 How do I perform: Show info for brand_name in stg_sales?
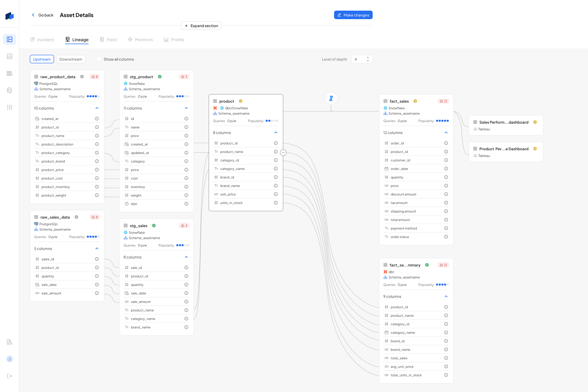(x=186, y=327)
